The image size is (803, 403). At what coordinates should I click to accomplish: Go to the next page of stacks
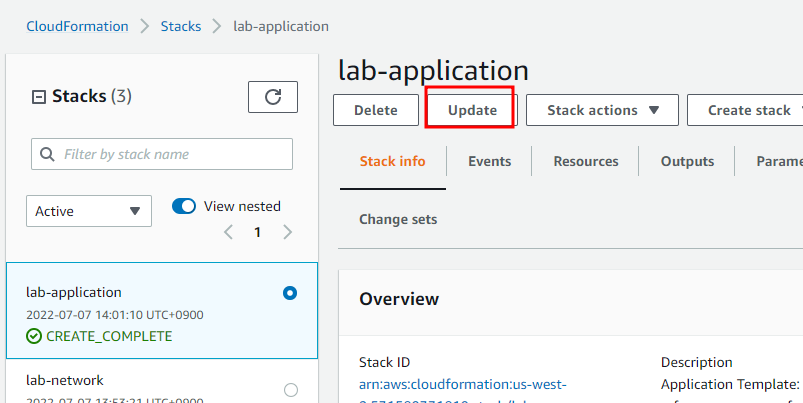click(287, 232)
